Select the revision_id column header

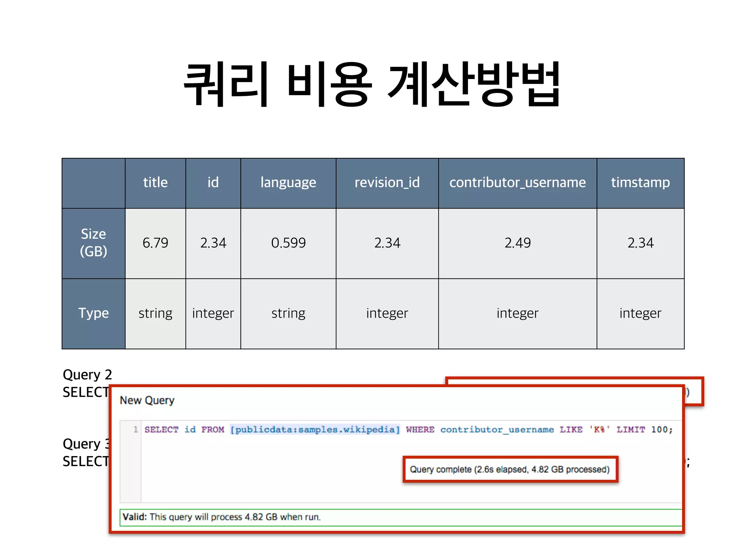point(387,183)
